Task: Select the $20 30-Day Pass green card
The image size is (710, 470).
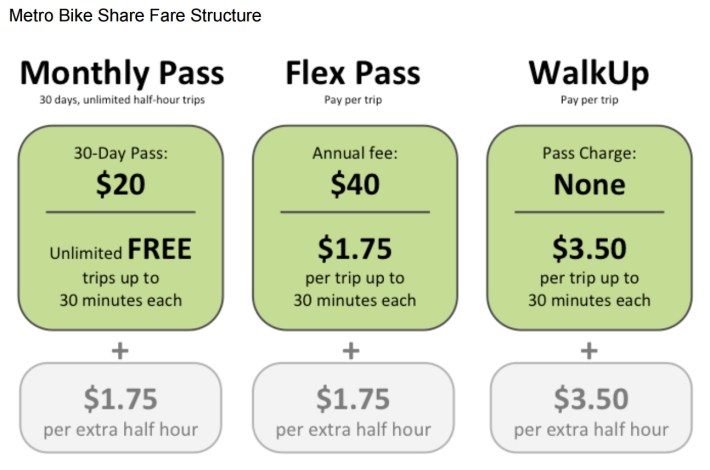Action: 120,228
